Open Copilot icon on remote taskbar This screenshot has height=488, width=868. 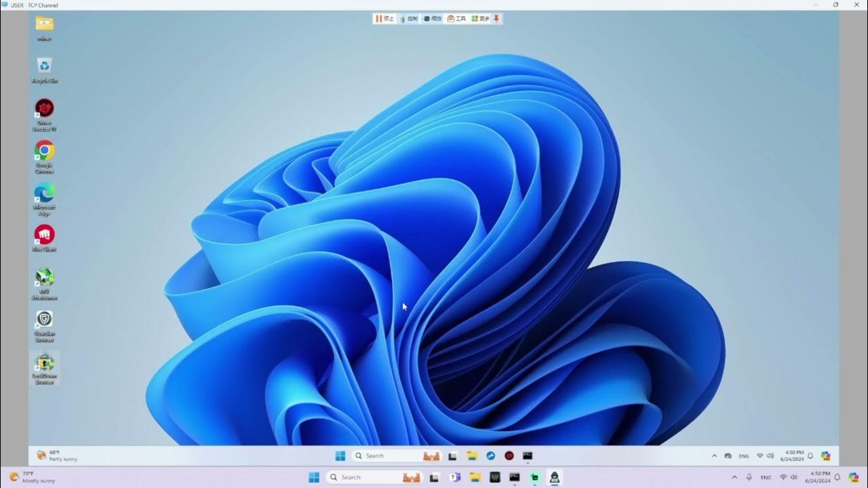(825, 456)
